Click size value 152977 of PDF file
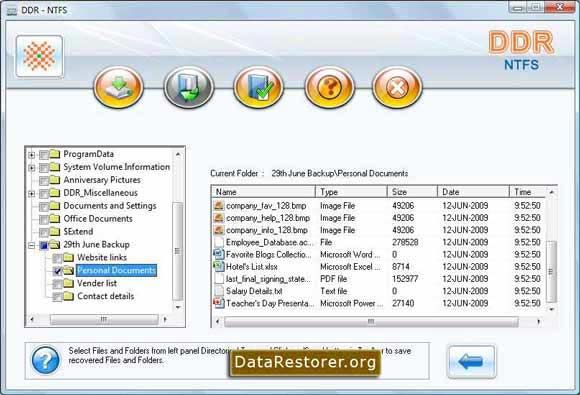The height and width of the screenshot is (395, 580). tap(405, 278)
